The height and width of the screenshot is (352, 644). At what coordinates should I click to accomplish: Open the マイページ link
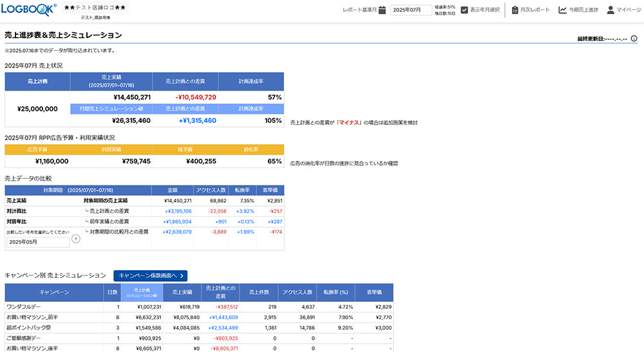click(628, 10)
